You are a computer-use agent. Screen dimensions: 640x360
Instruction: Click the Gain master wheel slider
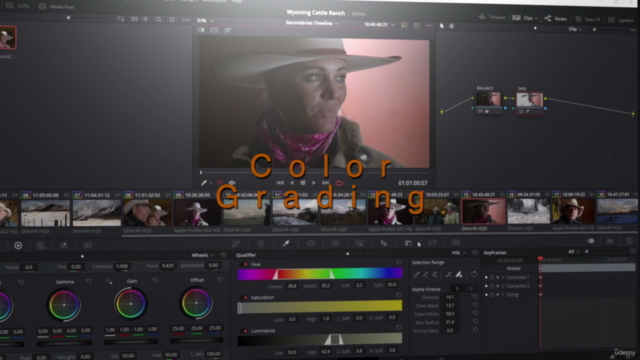pyautogui.click(x=131, y=342)
